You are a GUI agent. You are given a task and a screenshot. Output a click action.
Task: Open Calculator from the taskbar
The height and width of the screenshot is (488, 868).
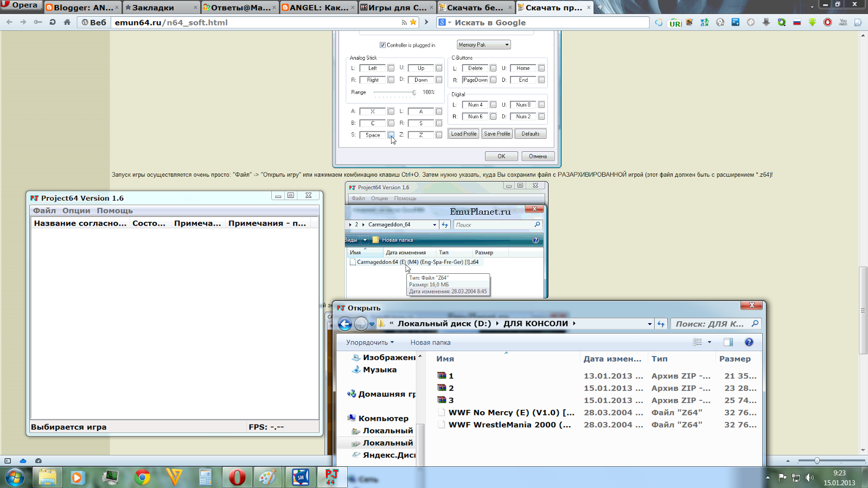205,477
